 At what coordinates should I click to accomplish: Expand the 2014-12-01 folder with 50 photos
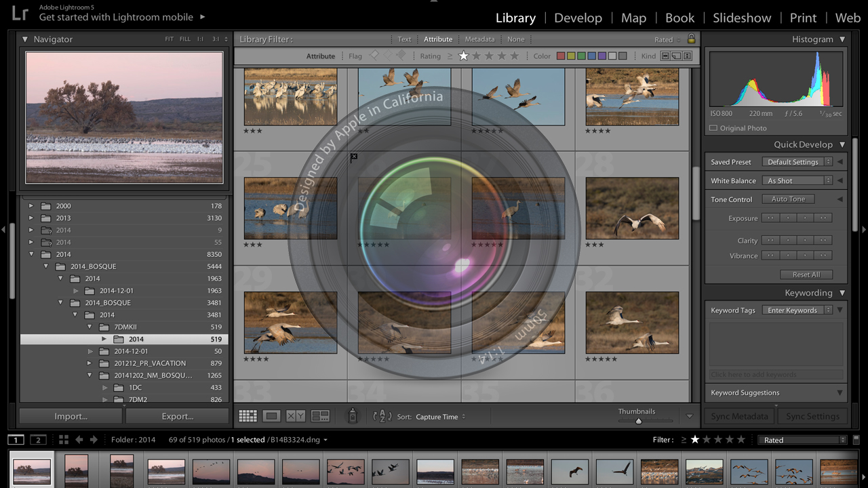click(90, 351)
